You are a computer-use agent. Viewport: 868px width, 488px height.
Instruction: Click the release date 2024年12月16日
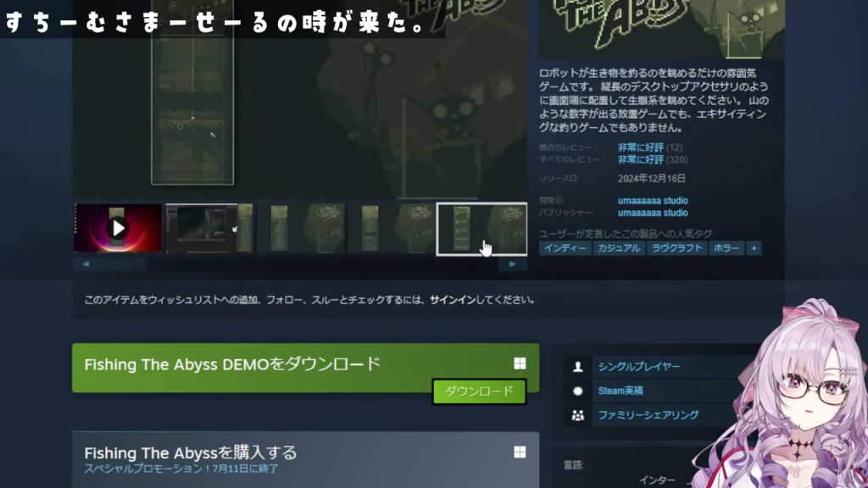(x=652, y=178)
